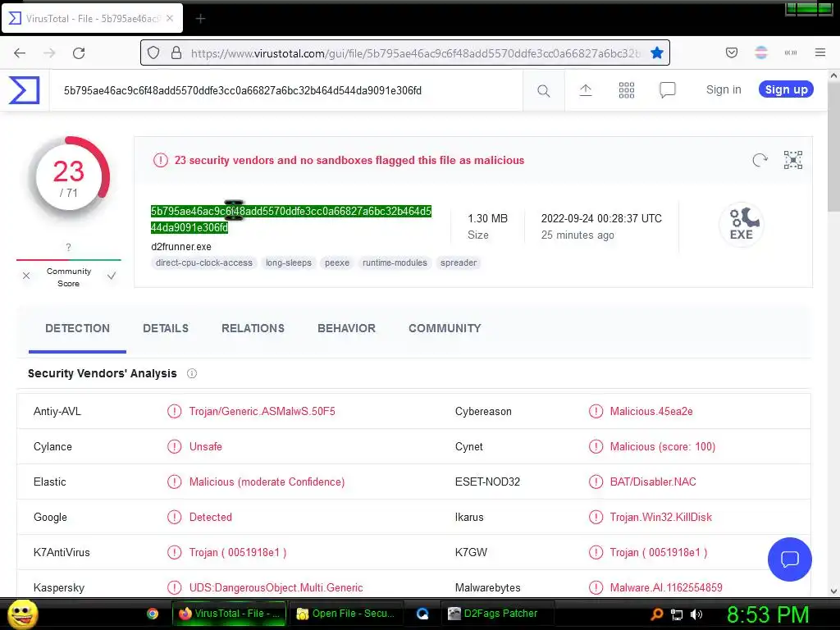Vote harmless with the checkmark Community Score icon

(112, 276)
